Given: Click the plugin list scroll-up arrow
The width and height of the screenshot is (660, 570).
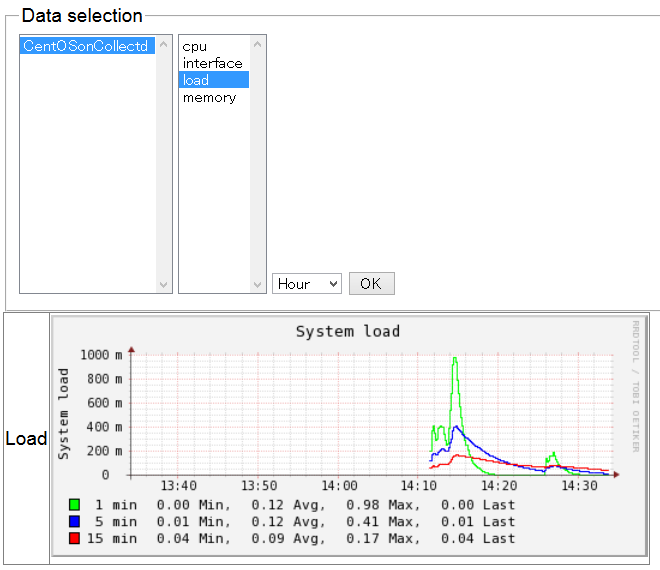Looking at the screenshot, I should (258, 44).
